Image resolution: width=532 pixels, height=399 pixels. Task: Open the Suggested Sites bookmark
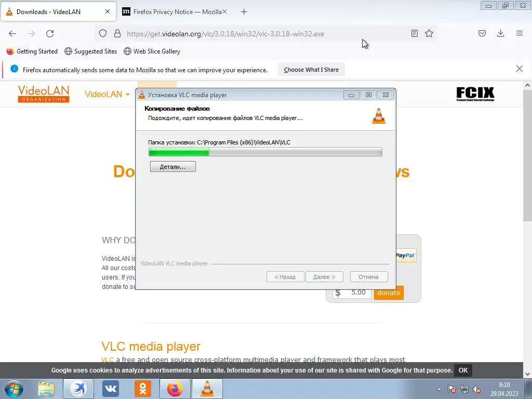coord(90,51)
